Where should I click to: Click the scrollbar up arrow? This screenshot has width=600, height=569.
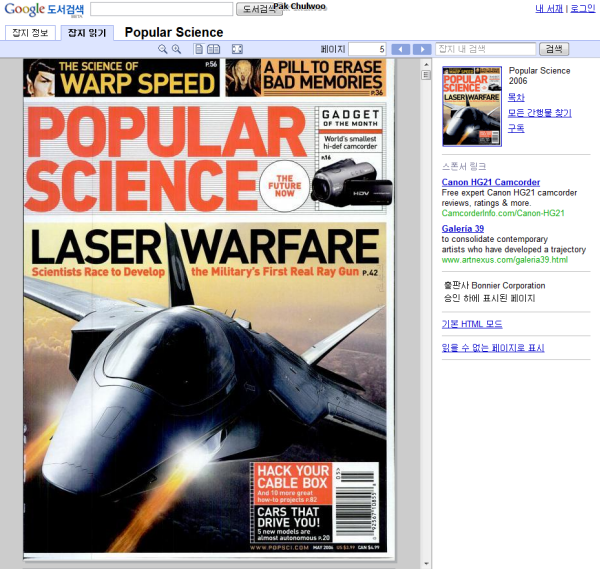426,64
